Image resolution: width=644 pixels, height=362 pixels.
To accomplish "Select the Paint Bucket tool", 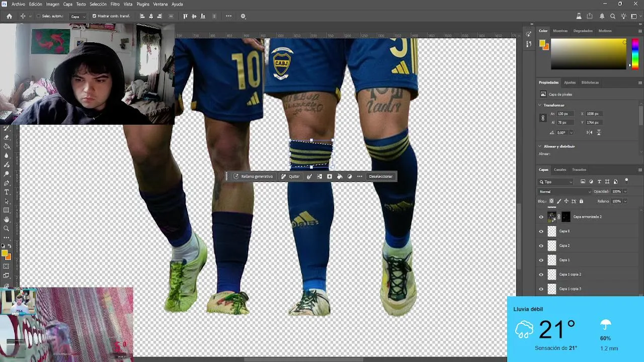I will pyautogui.click(x=7, y=146).
